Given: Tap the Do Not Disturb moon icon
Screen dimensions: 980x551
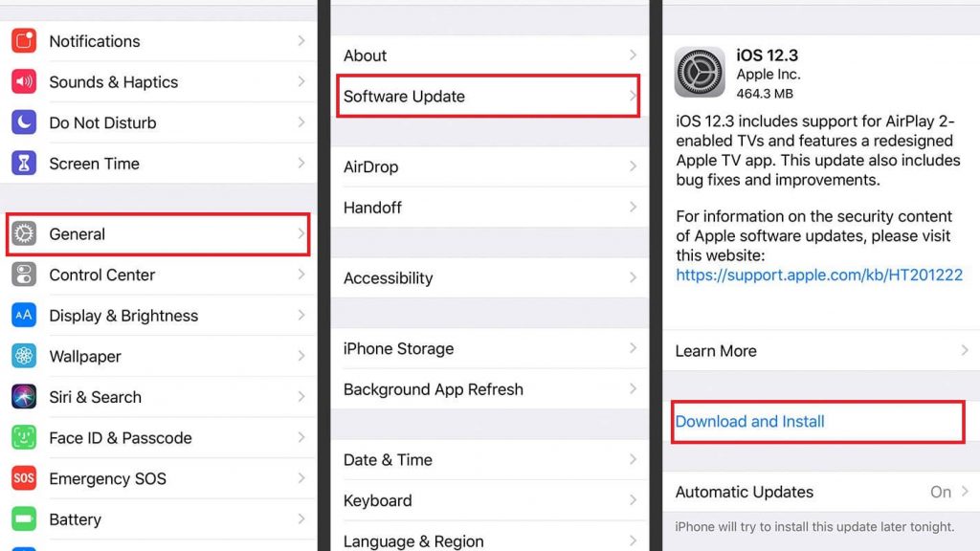Looking at the screenshot, I should point(24,122).
